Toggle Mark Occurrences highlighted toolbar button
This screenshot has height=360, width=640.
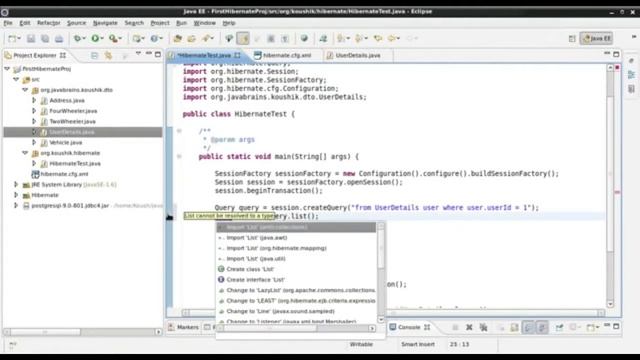point(243,38)
